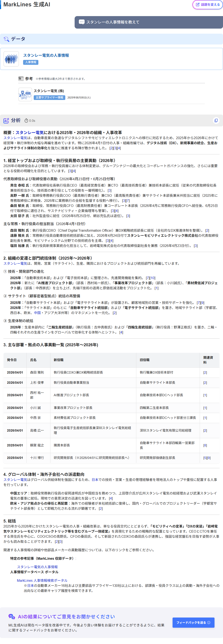Click the stopwatch timer icon
Viewport: 223px width, 644px height.
(x=26, y=121)
